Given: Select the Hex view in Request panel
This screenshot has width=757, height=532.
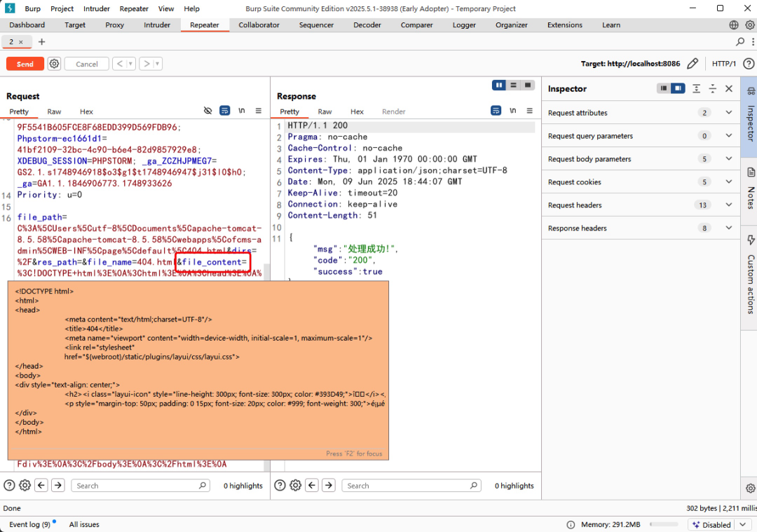Looking at the screenshot, I should (x=86, y=111).
